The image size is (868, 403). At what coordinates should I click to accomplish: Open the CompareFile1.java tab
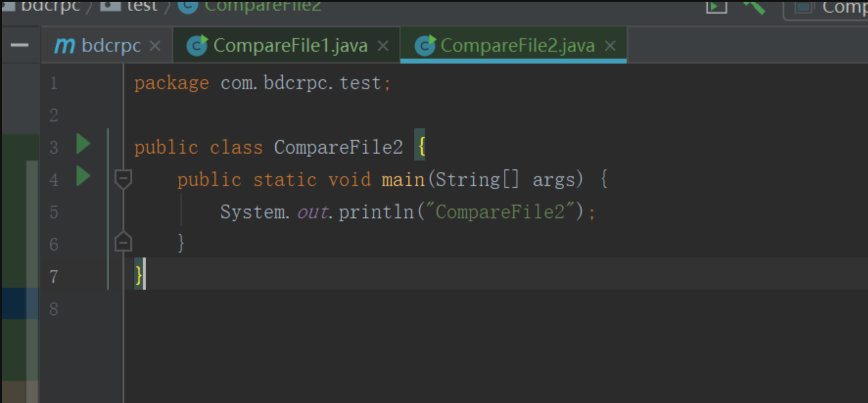(286, 46)
